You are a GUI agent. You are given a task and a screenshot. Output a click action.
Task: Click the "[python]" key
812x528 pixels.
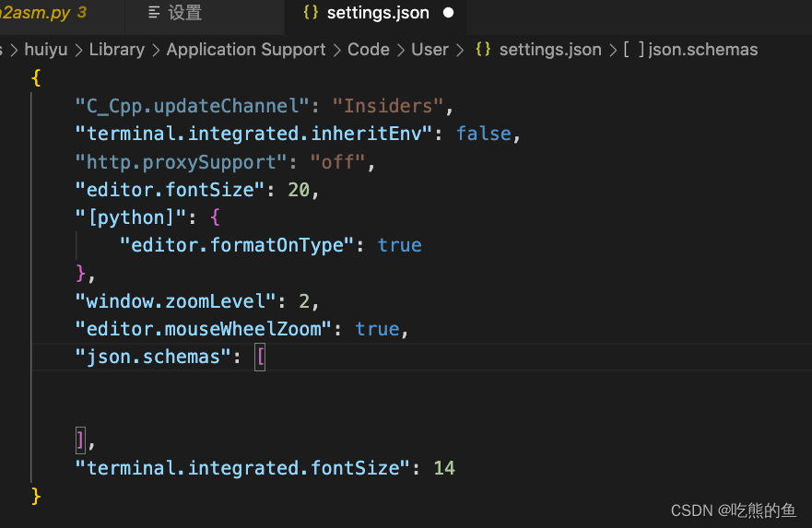click(131, 218)
